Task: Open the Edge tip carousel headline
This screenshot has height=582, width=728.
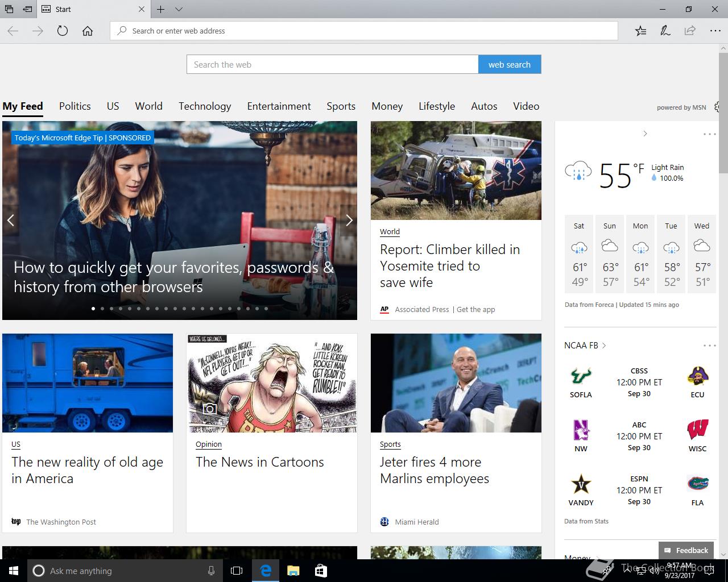Action: 173,277
